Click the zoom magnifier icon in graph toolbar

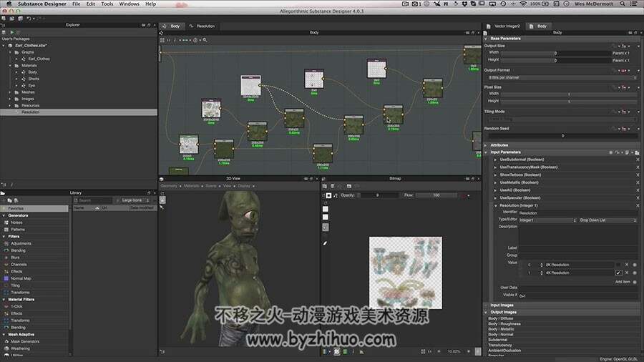pos(205,40)
